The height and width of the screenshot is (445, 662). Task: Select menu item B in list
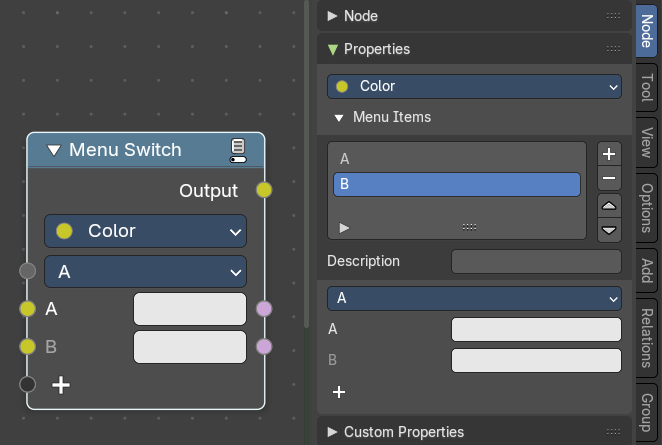click(x=457, y=184)
